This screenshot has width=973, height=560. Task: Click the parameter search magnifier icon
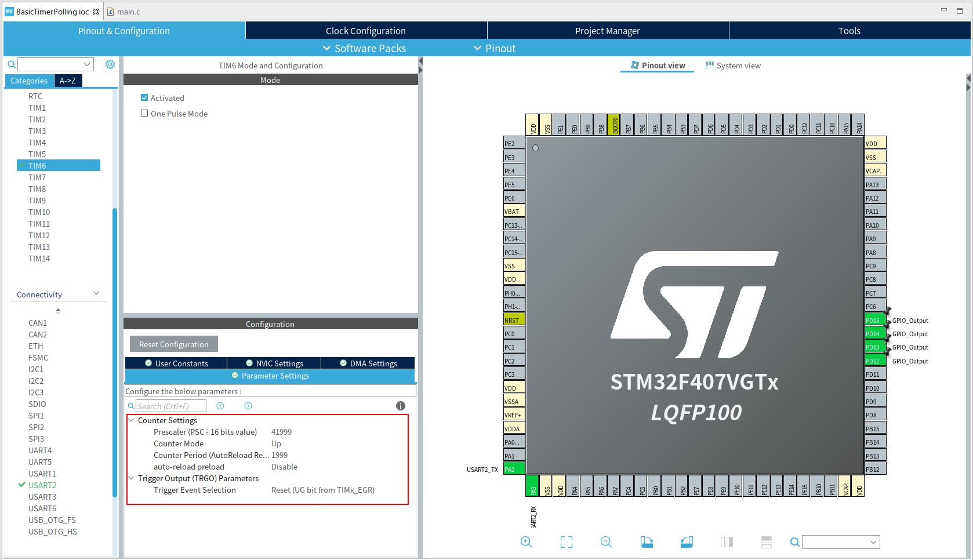pos(131,406)
